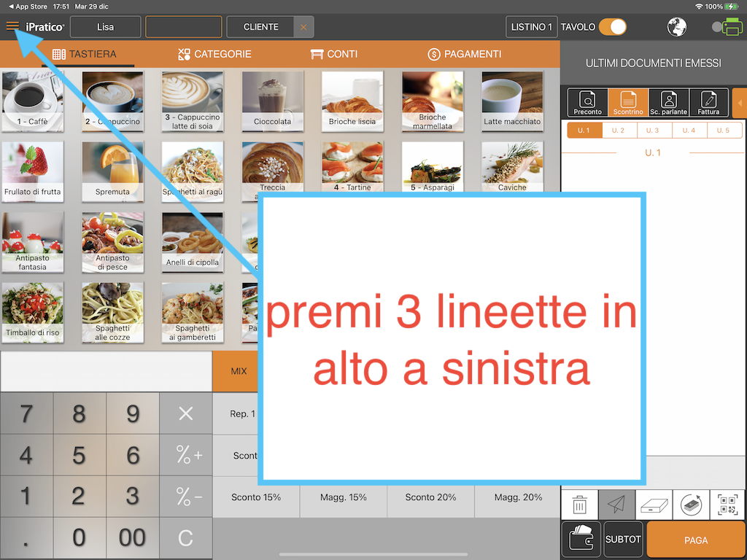747x560 pixels.
Task: Tap the orange PAGA button
Action: coord(696,540)
